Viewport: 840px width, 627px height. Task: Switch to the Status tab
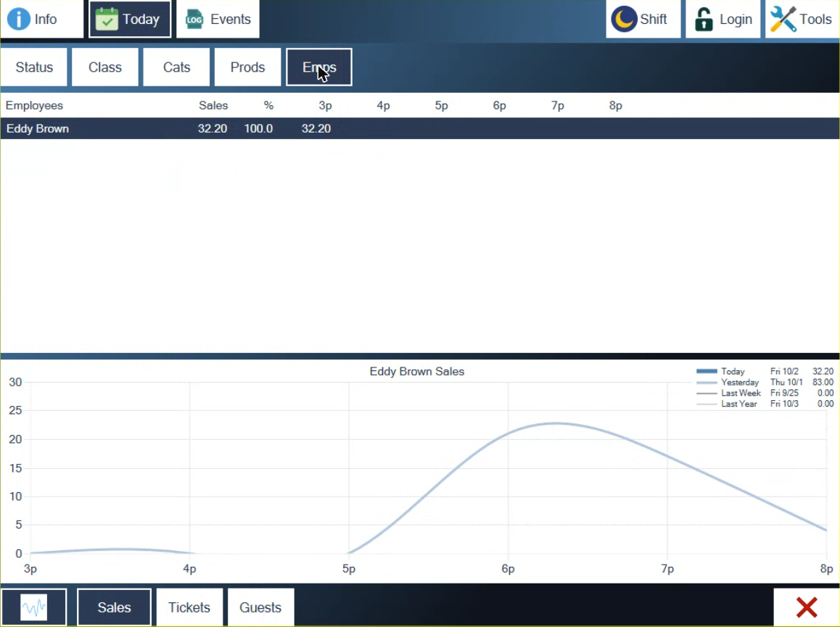pyautogui.click(x=34, y=67)
